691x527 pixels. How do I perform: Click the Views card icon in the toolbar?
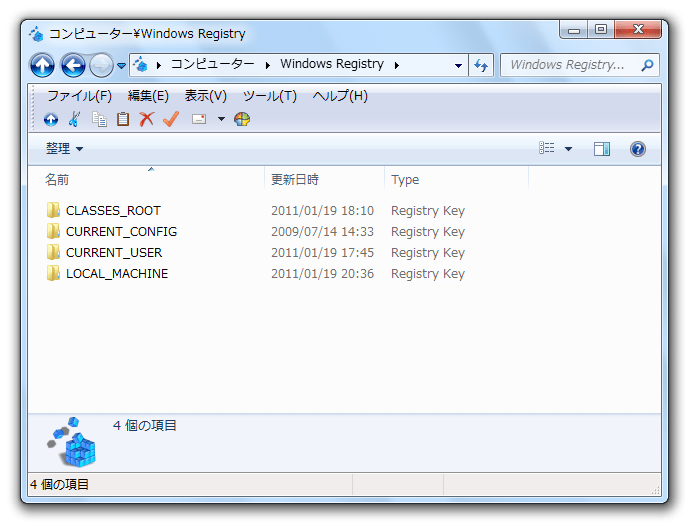(199, 119)
